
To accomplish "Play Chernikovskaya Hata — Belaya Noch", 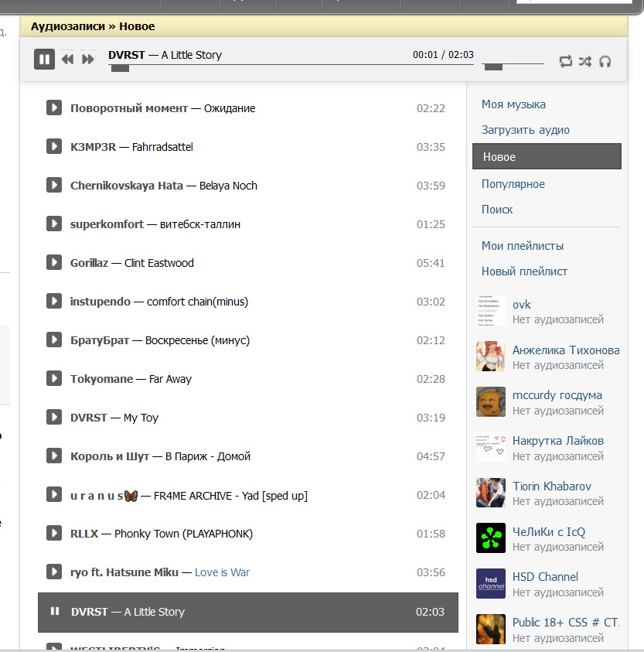I will pos(53,185).
